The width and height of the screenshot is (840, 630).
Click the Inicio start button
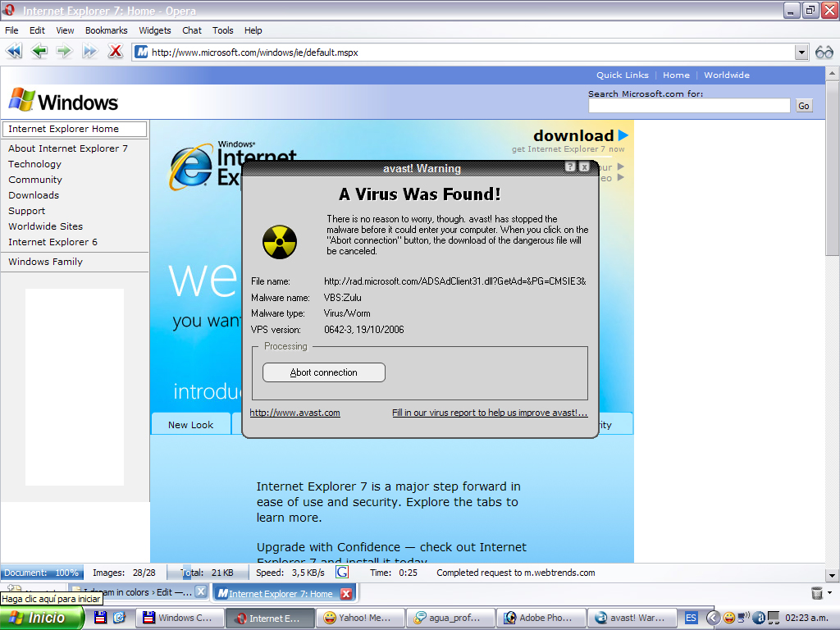point(42,618)
